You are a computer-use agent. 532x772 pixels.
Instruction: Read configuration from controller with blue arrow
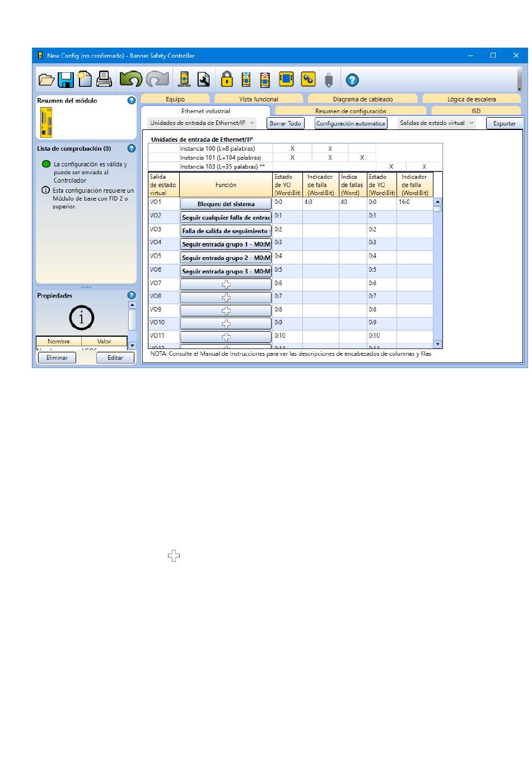pyautogui.click(x=246, y=80)
